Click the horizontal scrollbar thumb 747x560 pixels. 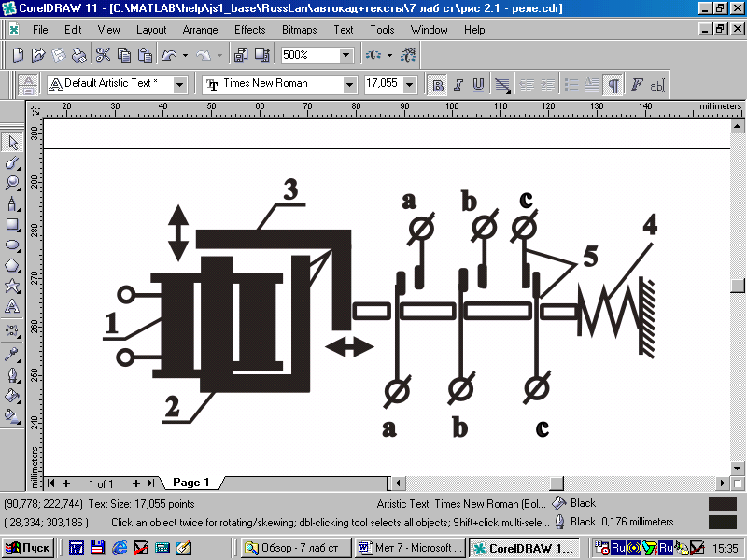coord(556,483)
